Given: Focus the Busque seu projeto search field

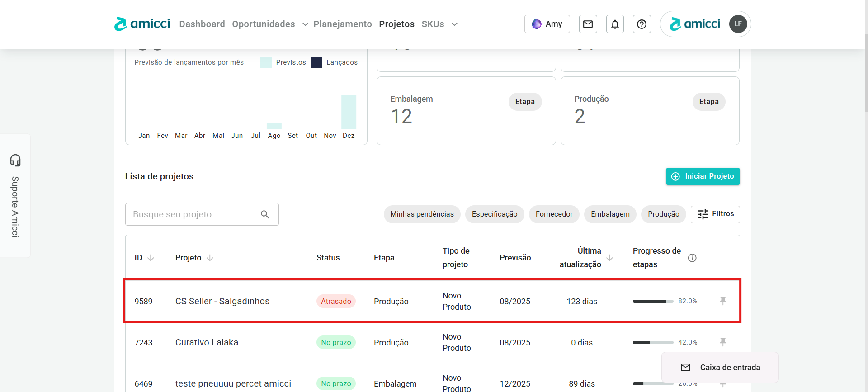Looking at the screenshot, I should pyautogui.click(x=193, y=214).
